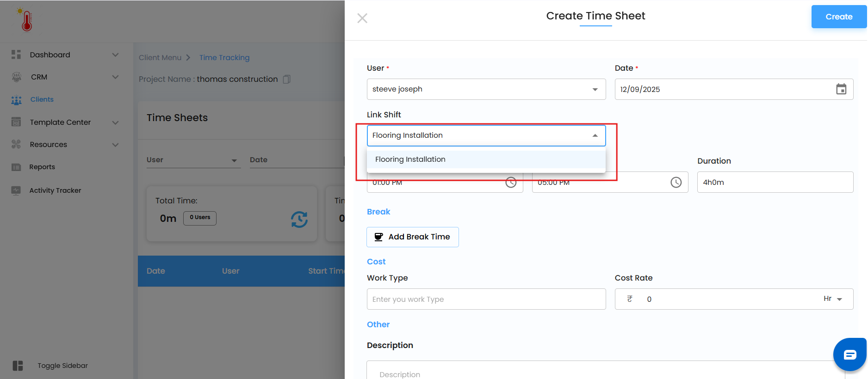Viewport: 868px width, 379px height.
Task: Expand the Dashboard menu chevron
Action: (115, 55)
